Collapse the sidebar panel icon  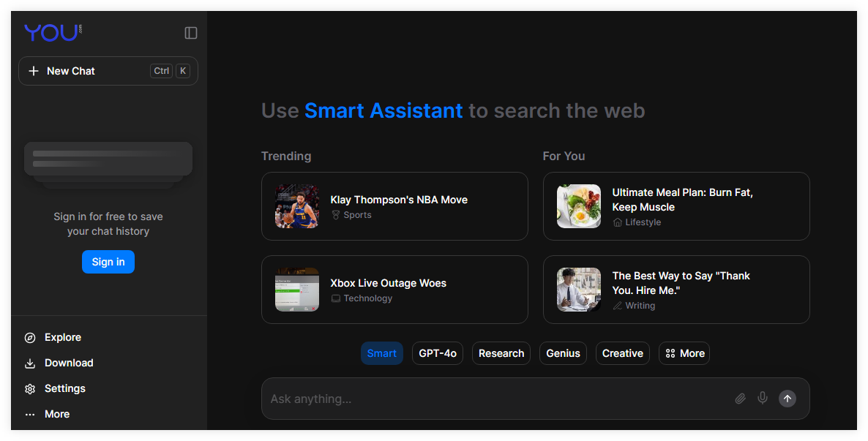191,33
